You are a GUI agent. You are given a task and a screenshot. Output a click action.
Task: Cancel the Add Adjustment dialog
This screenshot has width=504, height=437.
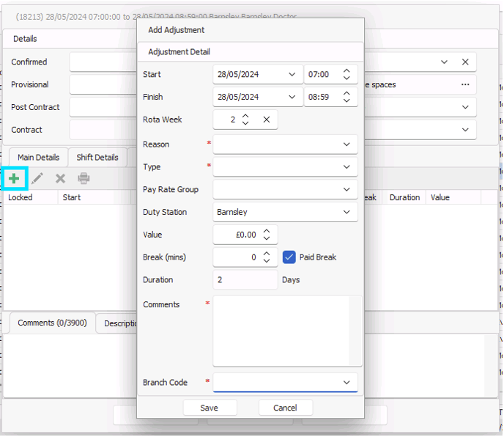285,408
